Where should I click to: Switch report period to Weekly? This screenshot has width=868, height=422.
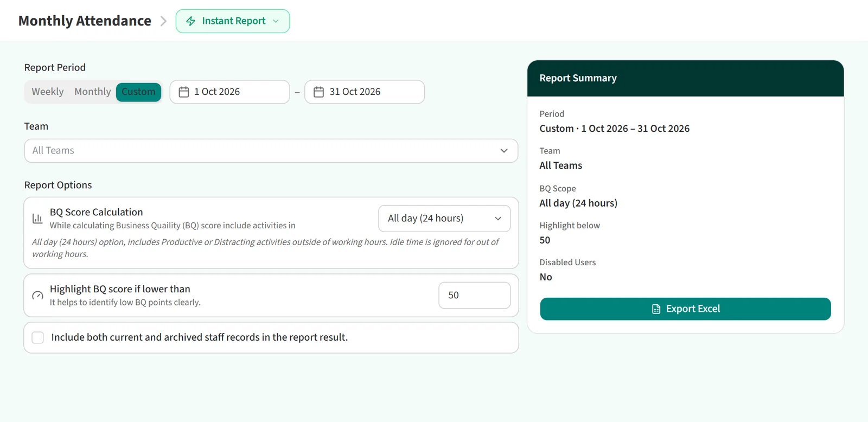coord(48,92)
